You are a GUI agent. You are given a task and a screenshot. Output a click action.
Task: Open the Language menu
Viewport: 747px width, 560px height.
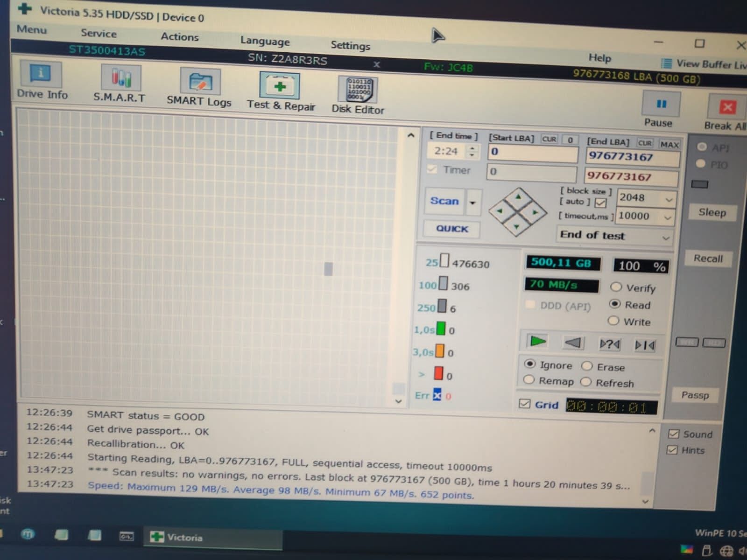[265, 41]
